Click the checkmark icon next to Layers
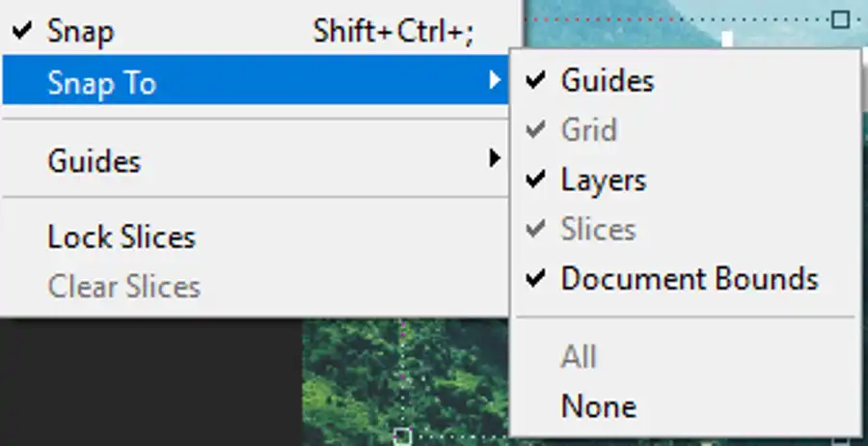This screenshot has width=868, height=446. (x=536, y=179)
